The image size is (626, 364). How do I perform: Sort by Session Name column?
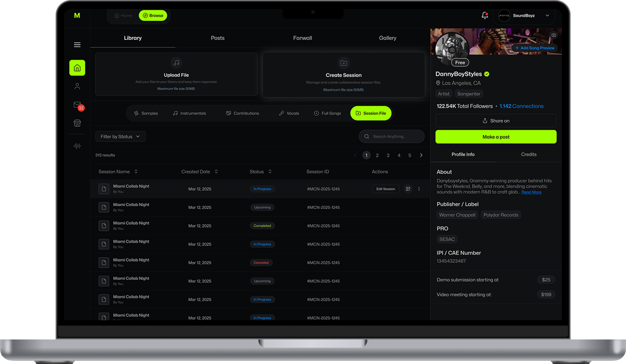point(136,172)
